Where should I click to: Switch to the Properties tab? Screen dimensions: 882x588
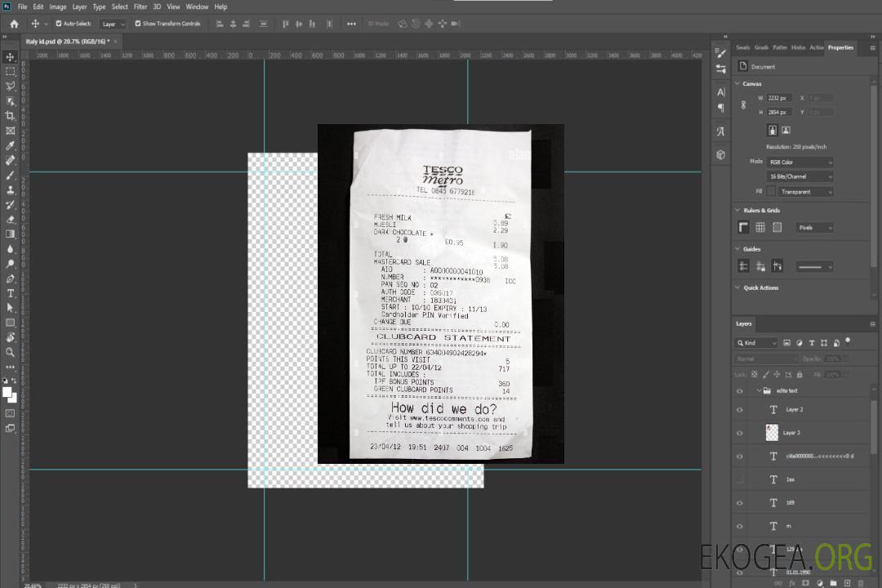pyautogui.click(x=840, y=47)
